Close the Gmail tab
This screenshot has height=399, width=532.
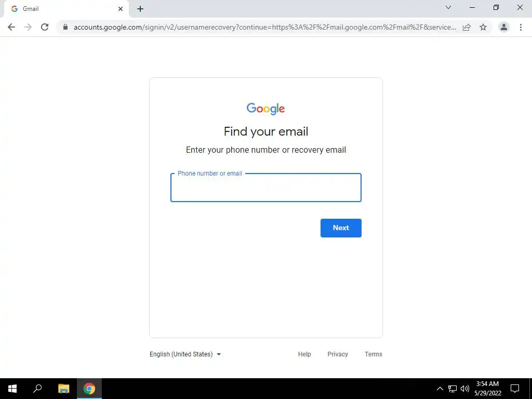click(121, 9)
